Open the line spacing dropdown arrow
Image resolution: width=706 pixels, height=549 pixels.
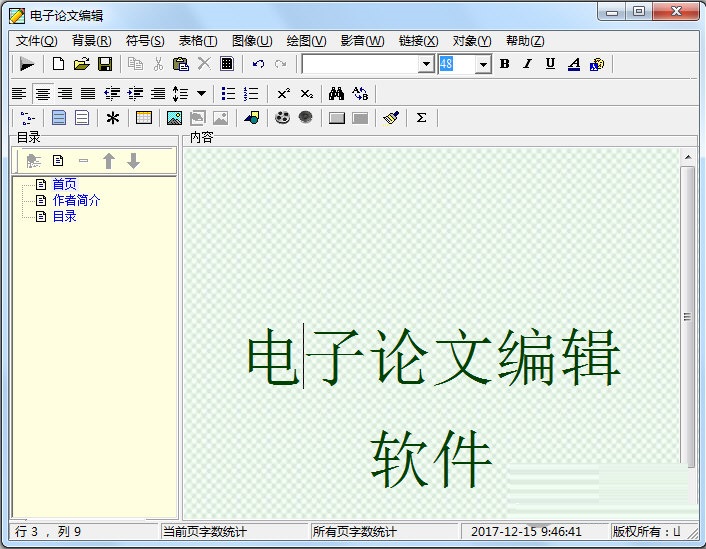[x=201, y=94]
